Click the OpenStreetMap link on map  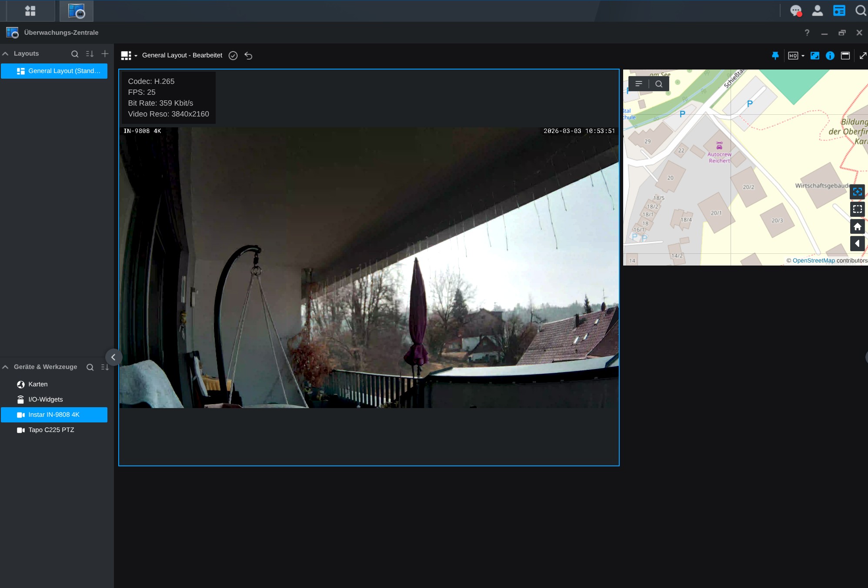813,261
